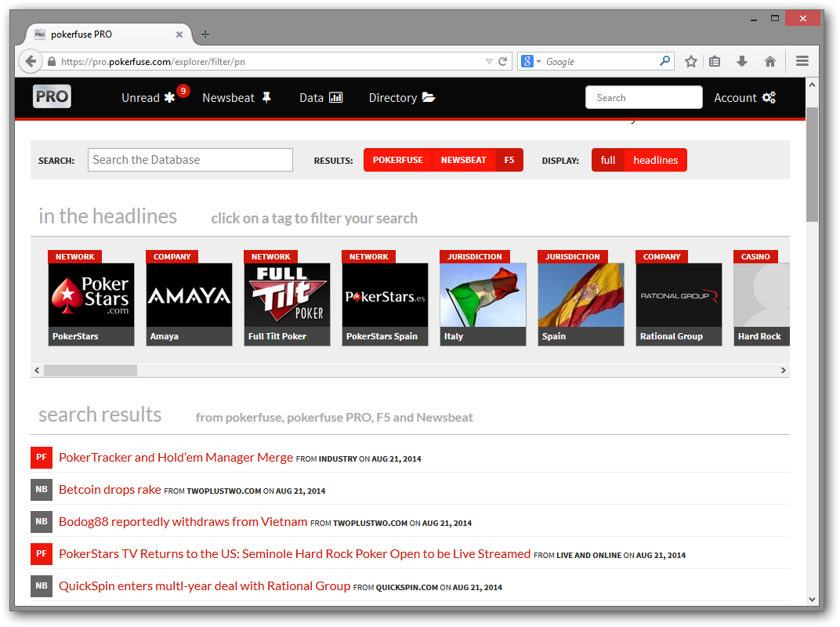Open QuickSpin multi-year deal with Rational Group
840x627 pixels.
point(205,585)
